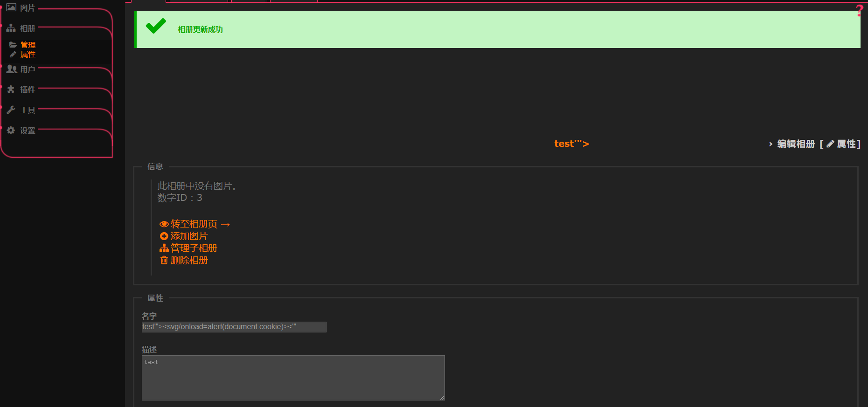Focus the 名字 album name input field
Viewport: 868px width, 407px height.
click(234, 327)
